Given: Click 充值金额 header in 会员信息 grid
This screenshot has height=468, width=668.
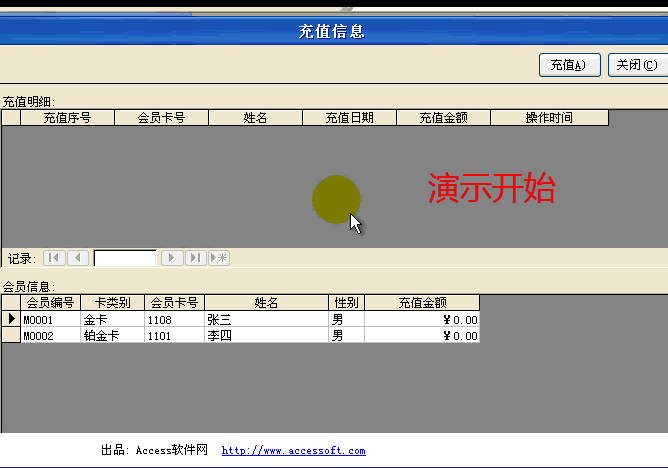Looking at the screenshot, I should coord(422,303).
